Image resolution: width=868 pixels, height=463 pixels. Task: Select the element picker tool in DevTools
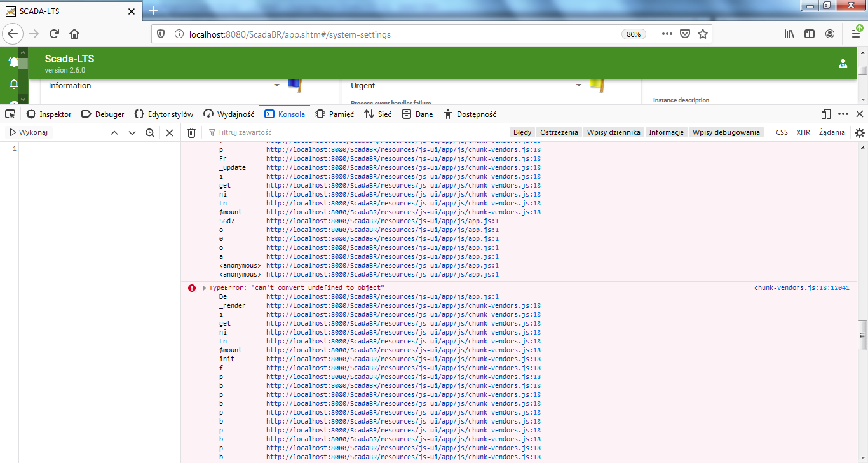pos(10,113)
